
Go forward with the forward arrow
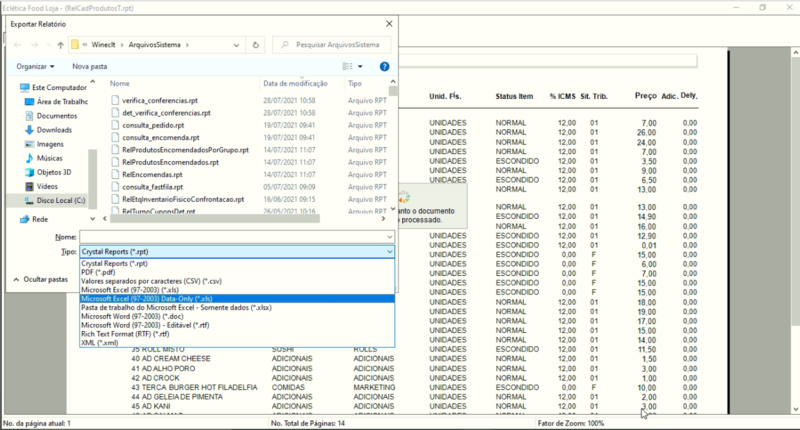(35, 45)
